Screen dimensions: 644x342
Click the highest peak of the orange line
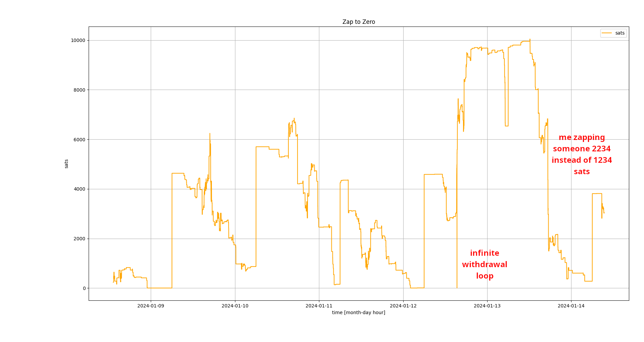pos(530,40)
